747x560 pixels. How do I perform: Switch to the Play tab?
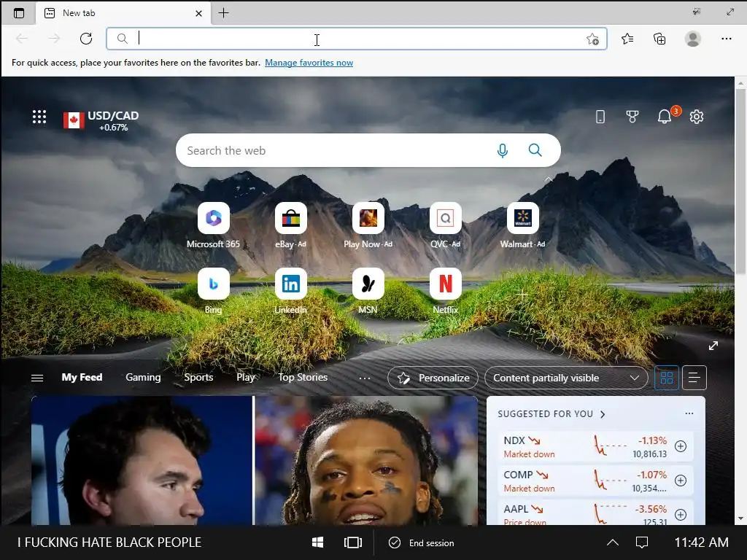(x=246, y=377)
